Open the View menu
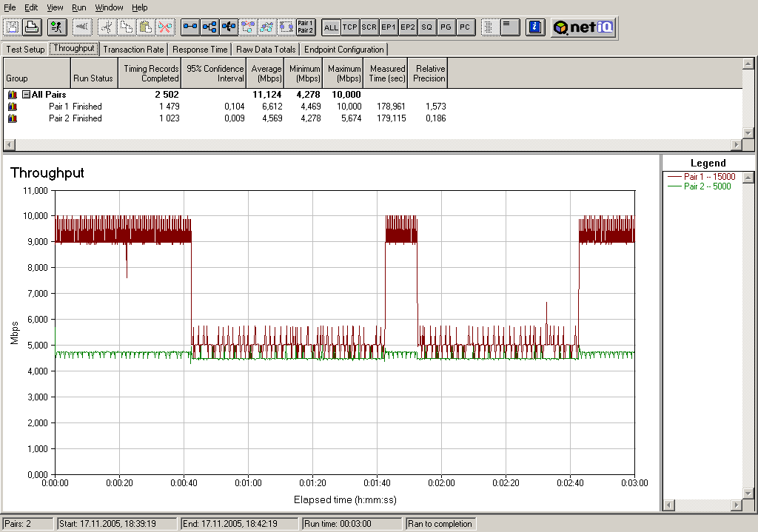Viewport: 758px width, 532px height. (x=55, y=7)
